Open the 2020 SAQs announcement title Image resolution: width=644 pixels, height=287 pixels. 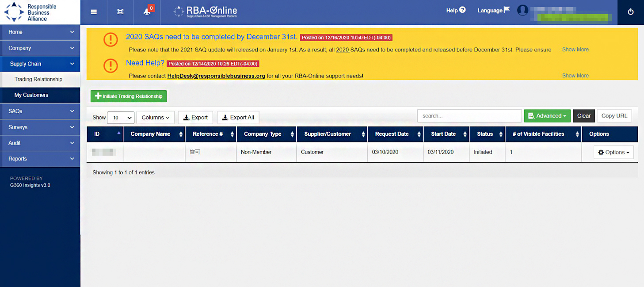tap(212, 37)
